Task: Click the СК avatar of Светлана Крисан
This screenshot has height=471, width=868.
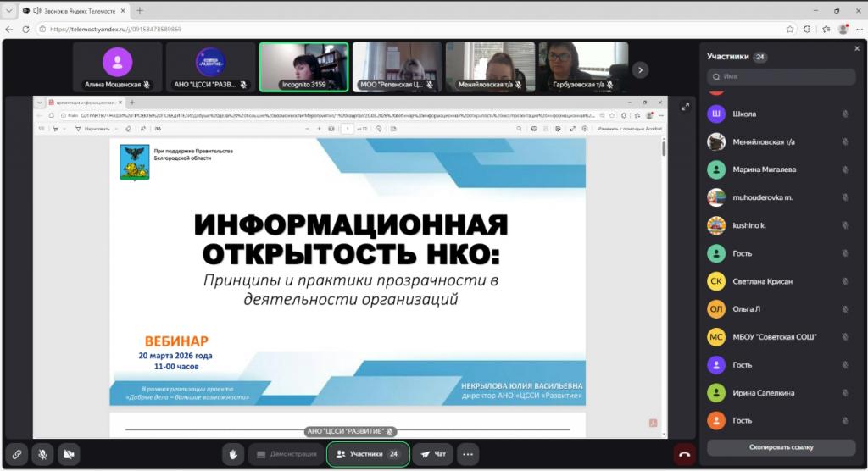Action: tap(716, 281)
